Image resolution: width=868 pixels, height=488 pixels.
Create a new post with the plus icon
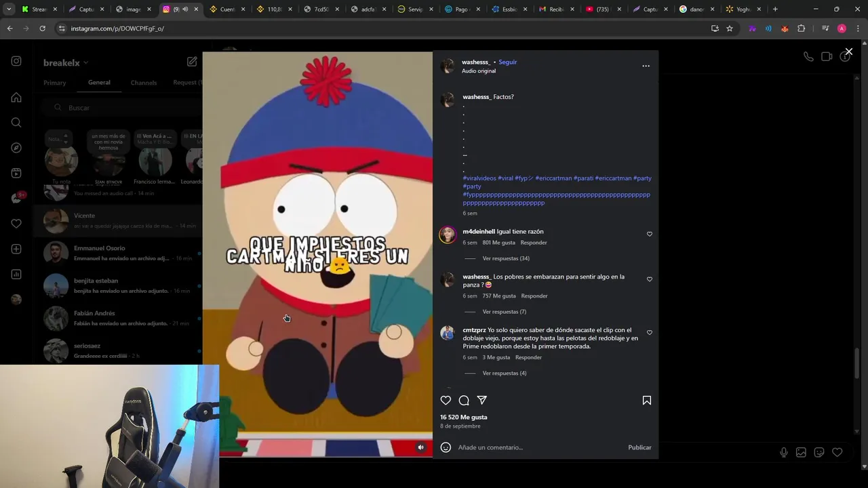point(16,249)
